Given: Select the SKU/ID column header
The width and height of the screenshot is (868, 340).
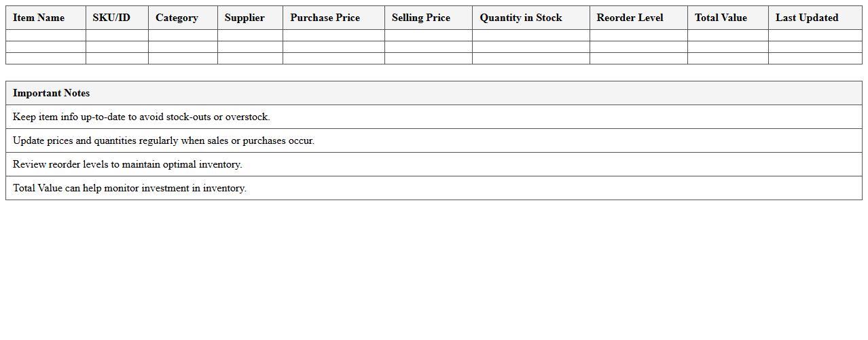Looking at the screenshot, I should click(x=111, y=18).
